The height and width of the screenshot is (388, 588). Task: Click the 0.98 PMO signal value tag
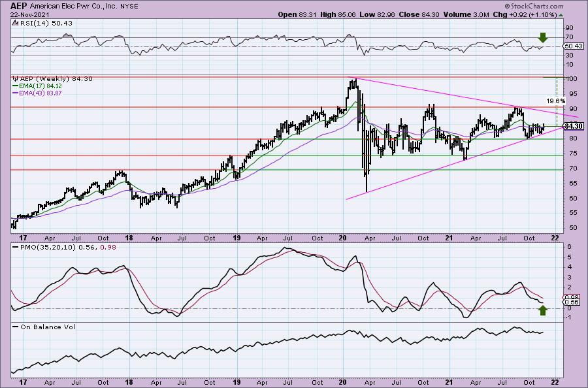(572, 297)
